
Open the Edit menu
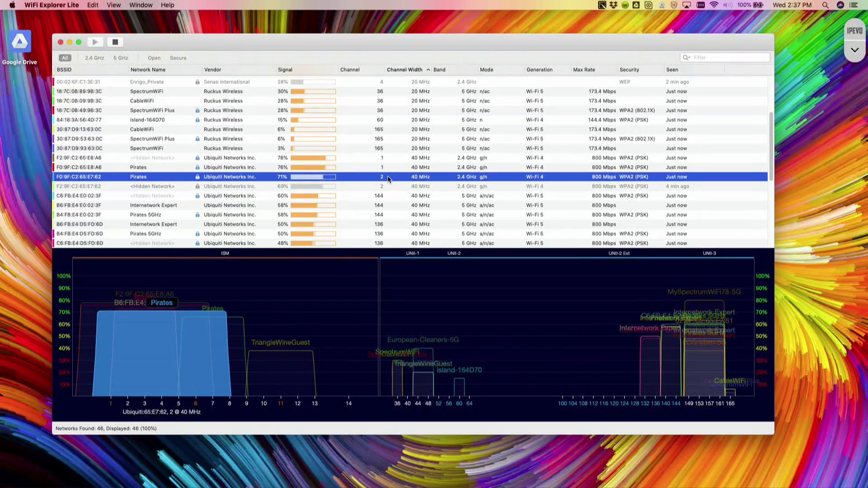(x=93, y=5)
